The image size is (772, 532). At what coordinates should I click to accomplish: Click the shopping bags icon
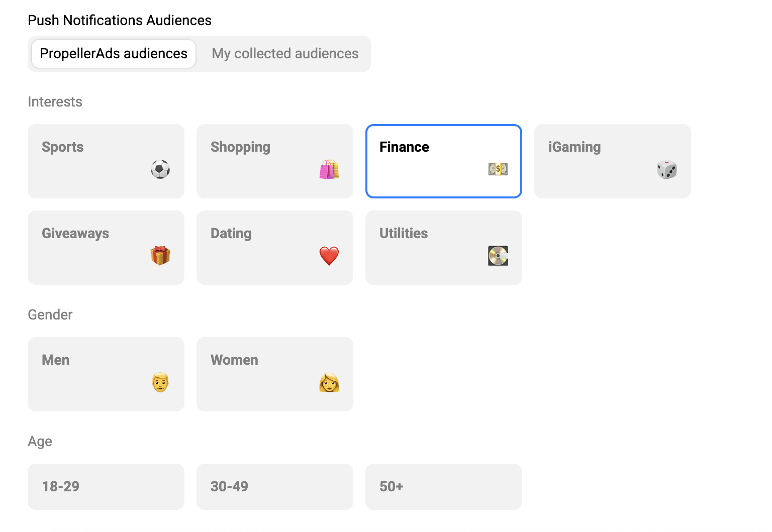tap(329, 169)
